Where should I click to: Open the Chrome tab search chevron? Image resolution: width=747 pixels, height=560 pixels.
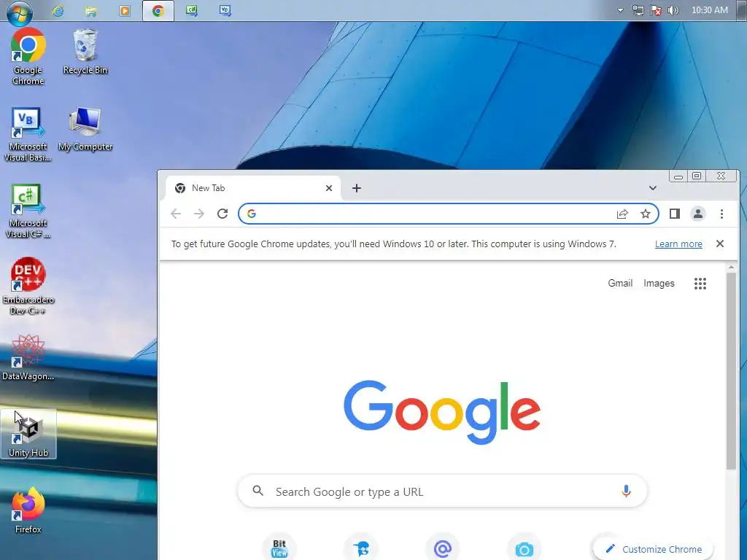coord(653,188)
